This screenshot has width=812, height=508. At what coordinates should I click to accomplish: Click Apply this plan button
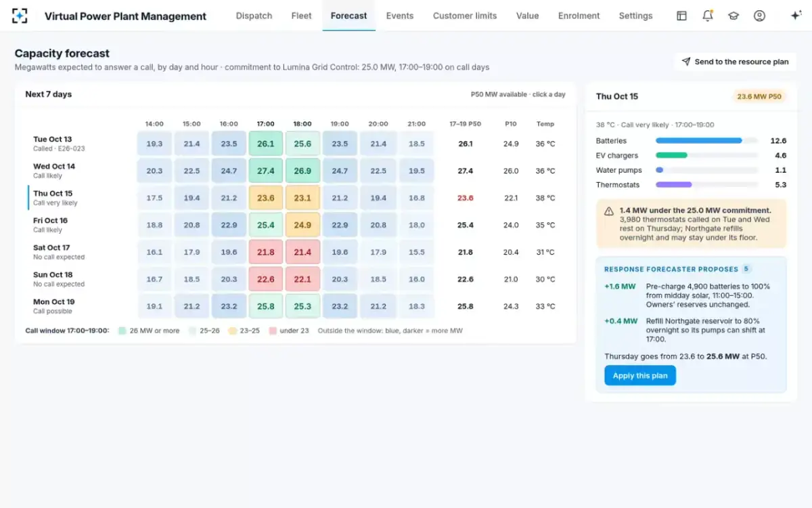pyautogui.click(x=640, y=376)
